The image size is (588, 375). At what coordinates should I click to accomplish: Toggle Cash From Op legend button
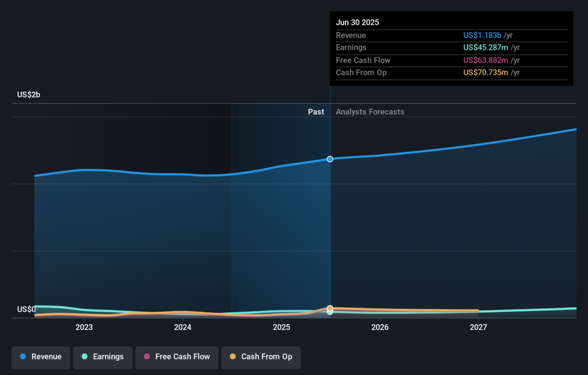click(261, 357)
